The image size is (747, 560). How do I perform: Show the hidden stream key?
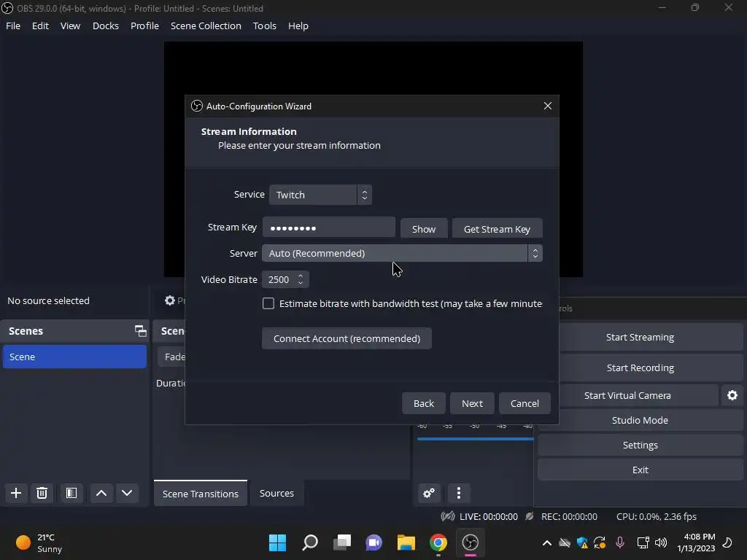point(424,228)
